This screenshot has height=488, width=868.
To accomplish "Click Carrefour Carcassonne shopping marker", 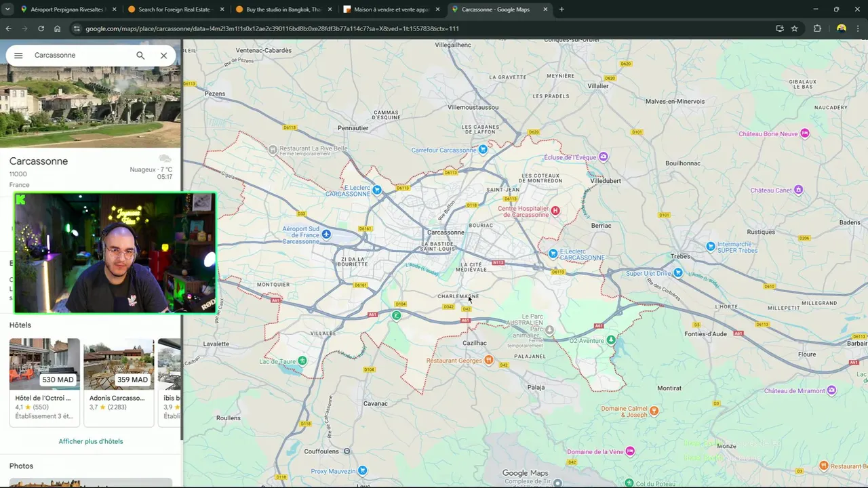I will pos(483,150).
